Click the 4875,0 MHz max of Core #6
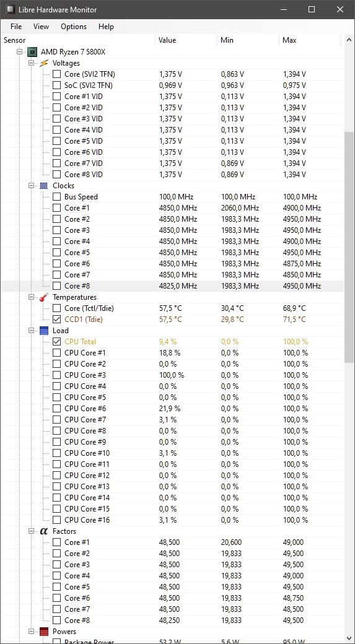The image size is (355, 644). pyautogui.click(x=302, y=263)
